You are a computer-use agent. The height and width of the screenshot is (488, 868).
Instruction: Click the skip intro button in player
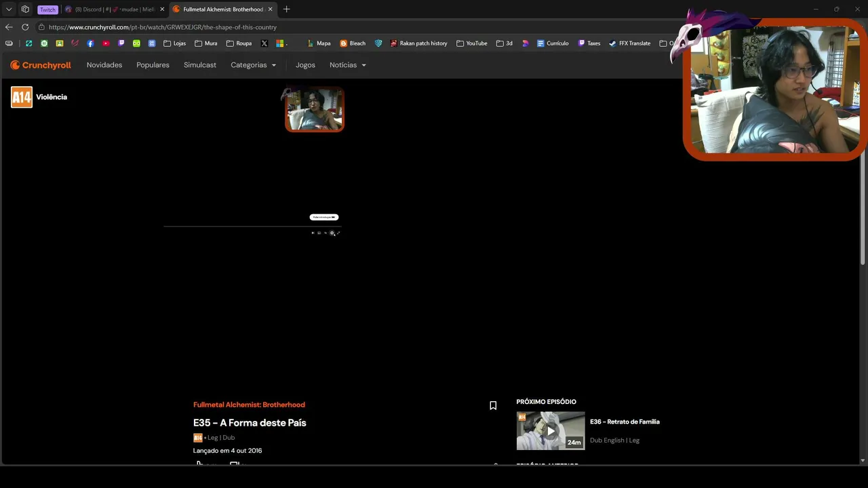[x=324, y=217]
